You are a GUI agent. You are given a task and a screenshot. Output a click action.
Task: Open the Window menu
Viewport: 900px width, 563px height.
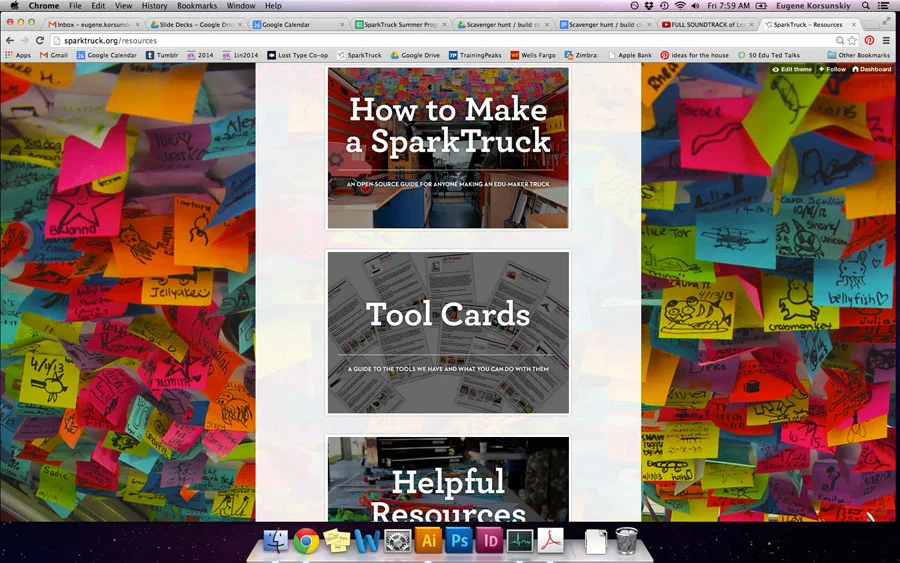240,6
